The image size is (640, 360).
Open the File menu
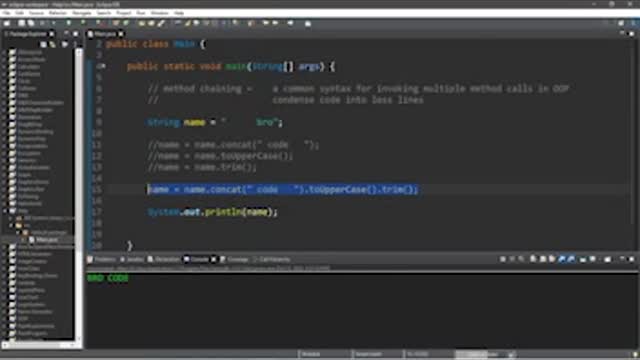[x=6, y=13]
